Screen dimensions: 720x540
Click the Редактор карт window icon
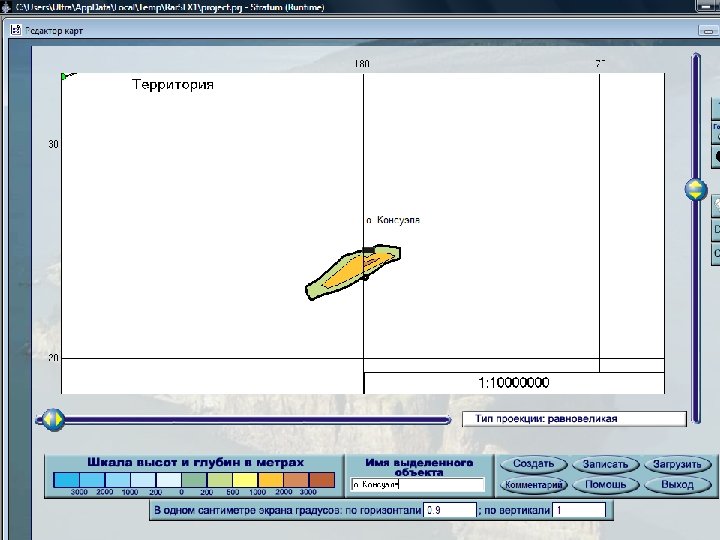click(x=16, y=30)
